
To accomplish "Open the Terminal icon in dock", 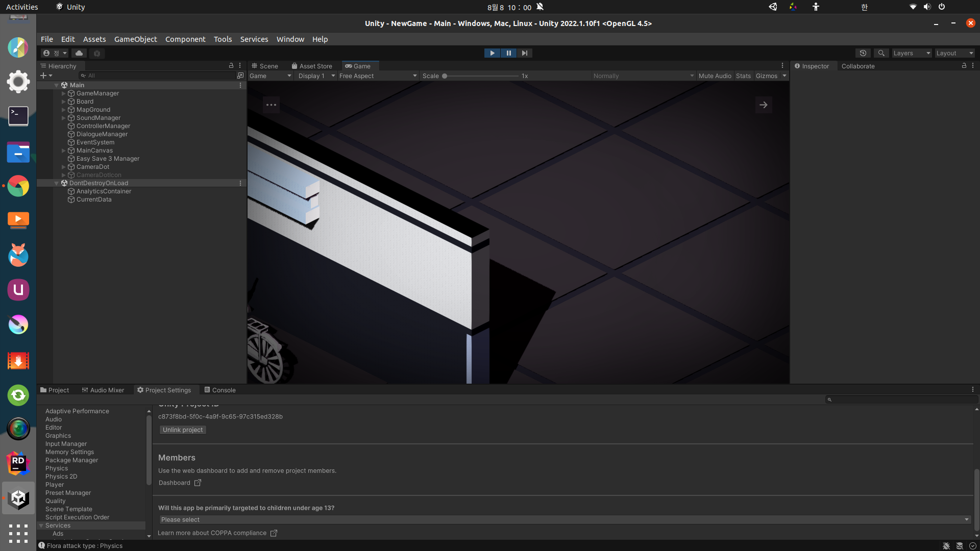I will (x=18, y=116).
